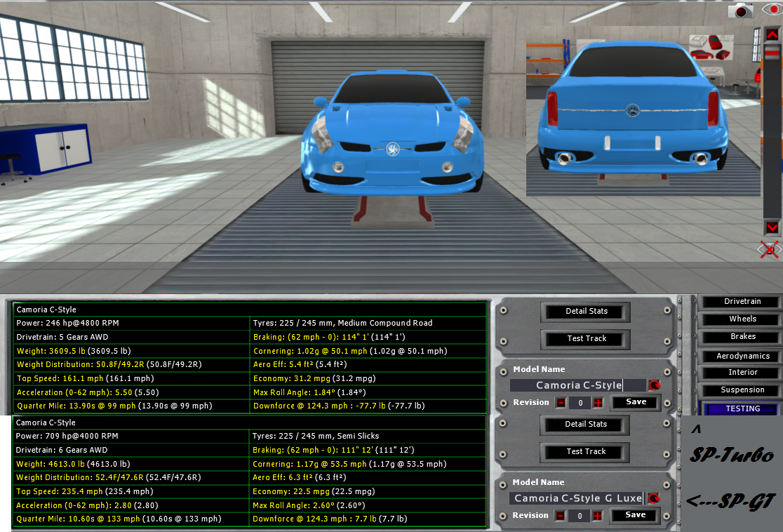This screenshot has width=783, height=532.
Task: Go to the Wheels tab
Action: 742,319
